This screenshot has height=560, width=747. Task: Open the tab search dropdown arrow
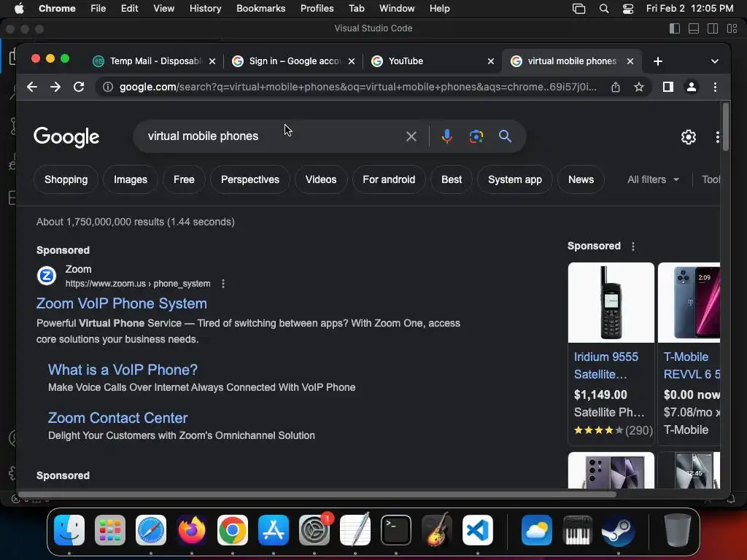tap(715, 61)
